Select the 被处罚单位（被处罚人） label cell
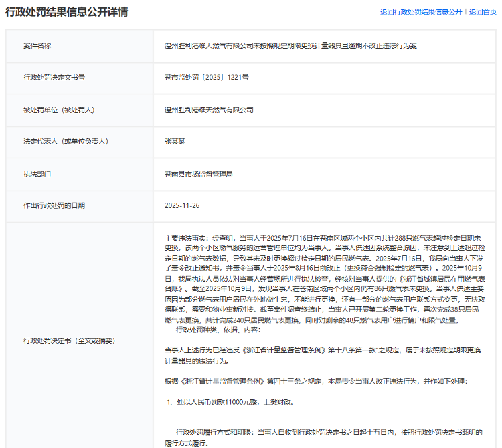Viewport: 502px width, 448px height. pyautogui.click(x=59, y=110)
